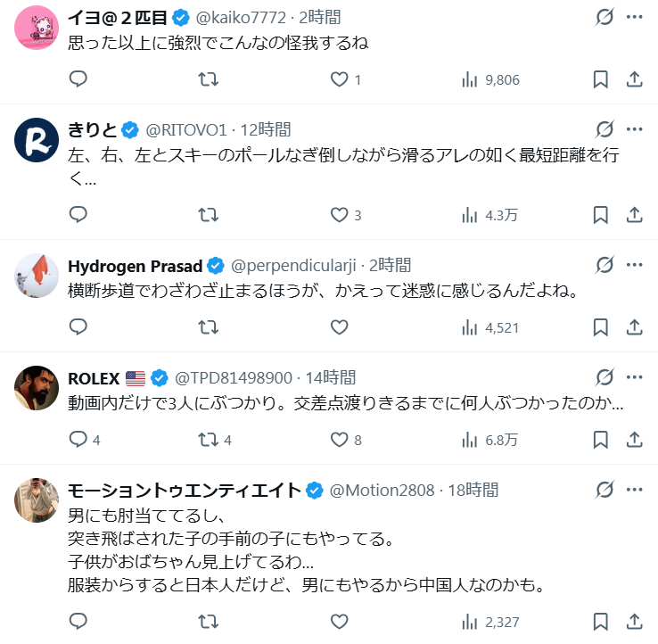The width and height of the screenshot is (658, 644).
Task: Open more options on ROLEX's tweet
Action: (x=634, y=376)
